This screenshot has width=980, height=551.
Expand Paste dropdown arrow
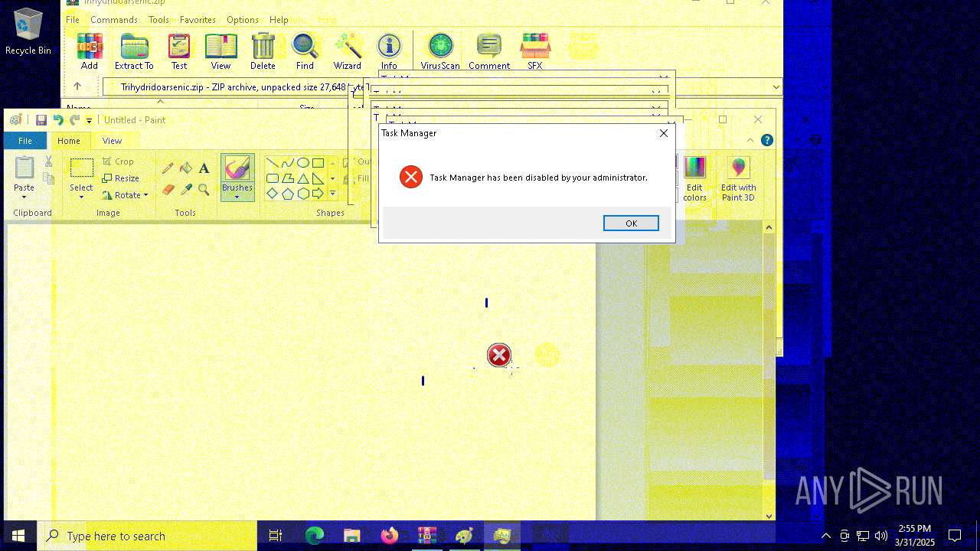point(24,197)
